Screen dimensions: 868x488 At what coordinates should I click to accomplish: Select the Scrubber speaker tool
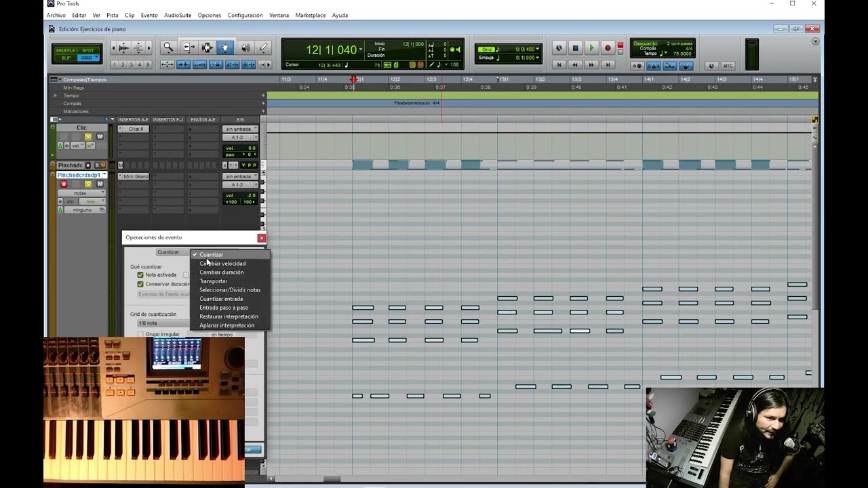[x=245, y=47]
